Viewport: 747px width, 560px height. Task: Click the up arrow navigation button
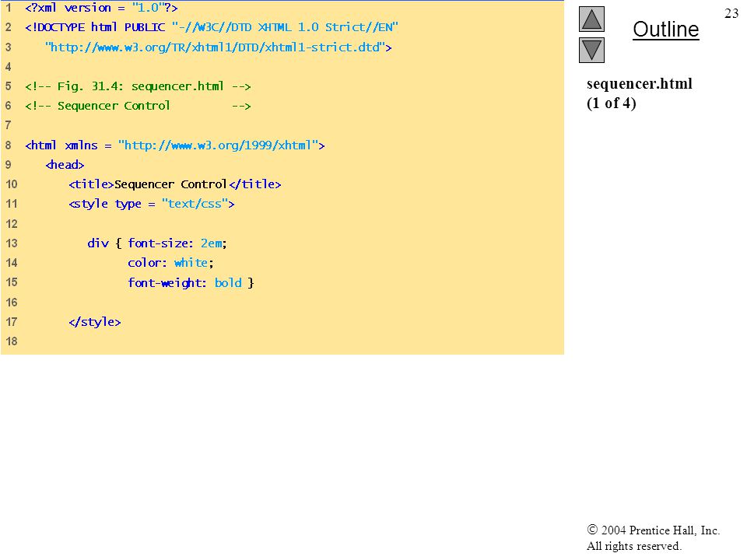point(591,19)
